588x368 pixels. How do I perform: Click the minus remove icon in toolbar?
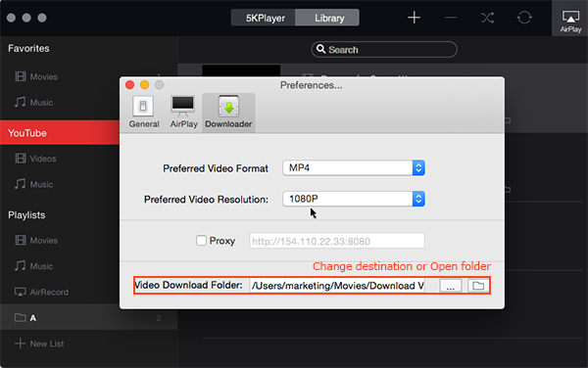(x=451, y=18)
